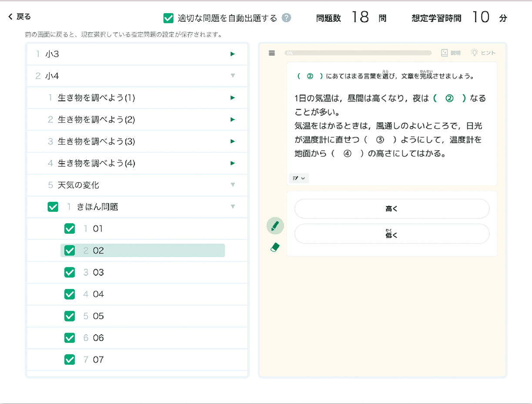Open the note format dropdown under the question
The height and width of the screenshot is (404, 532).
(x=299, y=178)
